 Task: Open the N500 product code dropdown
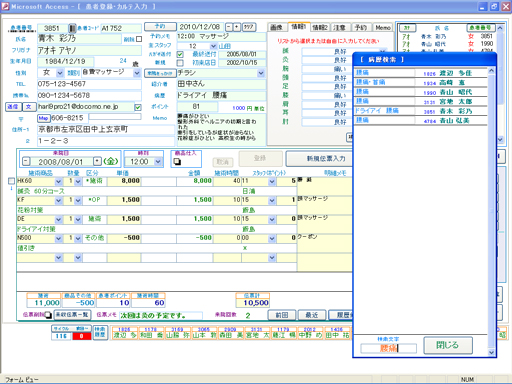(x=58, y=238)
